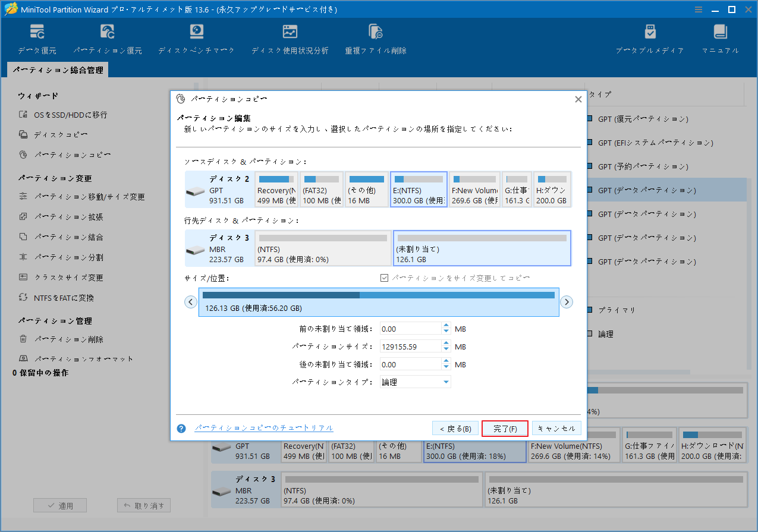758x532 pixels.
Task: Select source partition H:ダウン in dialog
Action: (552, 189)
